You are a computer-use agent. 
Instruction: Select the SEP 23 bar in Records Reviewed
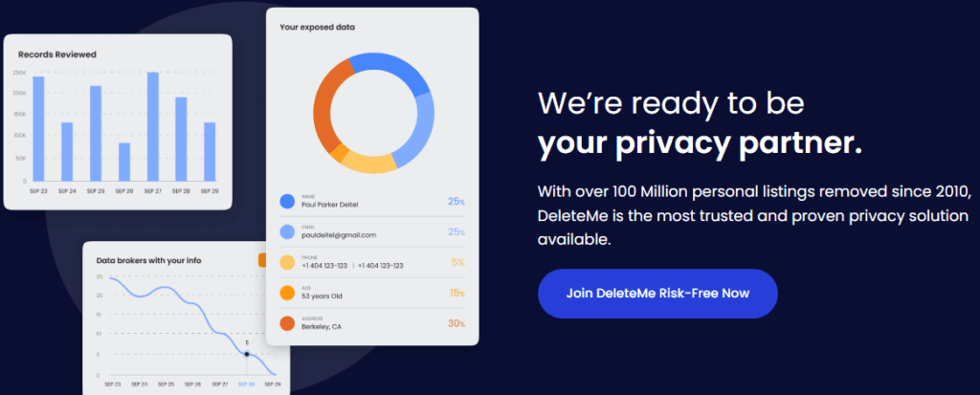pyautogui.click(x=38, y=128)
